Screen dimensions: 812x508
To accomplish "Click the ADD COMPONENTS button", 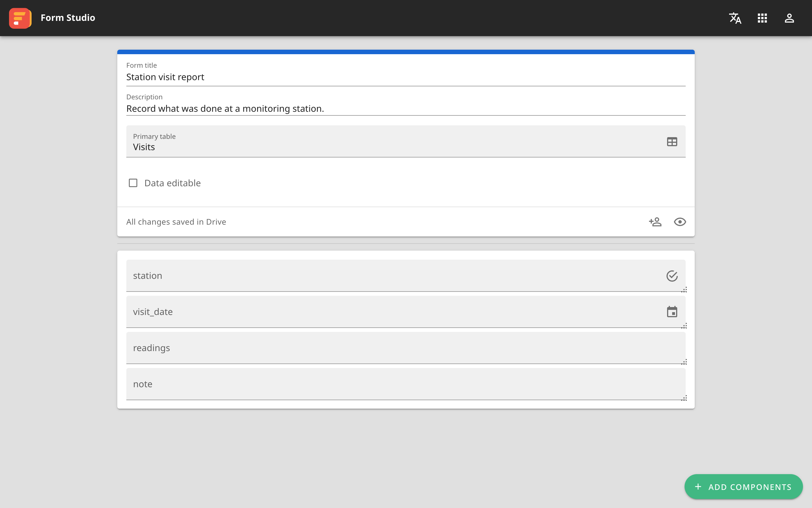I will click(x=743, y=487).
